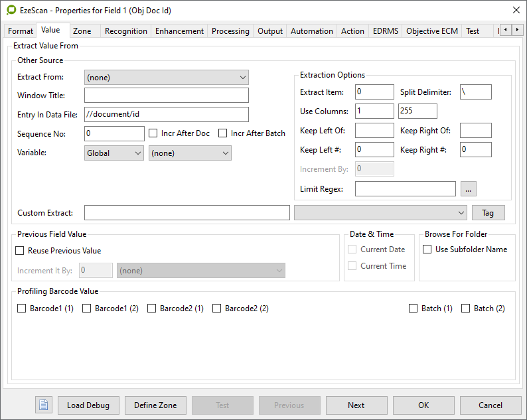The height and width of the screenshot is (420, 527).
Task: Click the Tag button
Action: click(488, 213)
